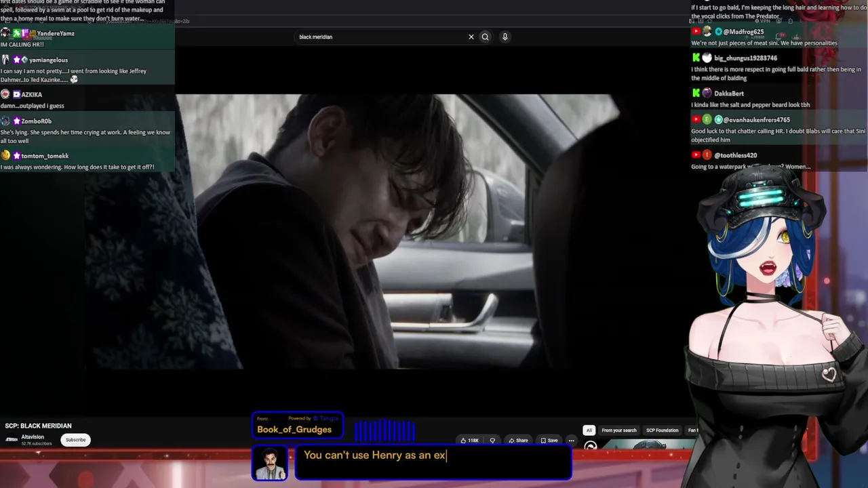Select the 'SCP Foundation' chip

[x=663, y=430]
